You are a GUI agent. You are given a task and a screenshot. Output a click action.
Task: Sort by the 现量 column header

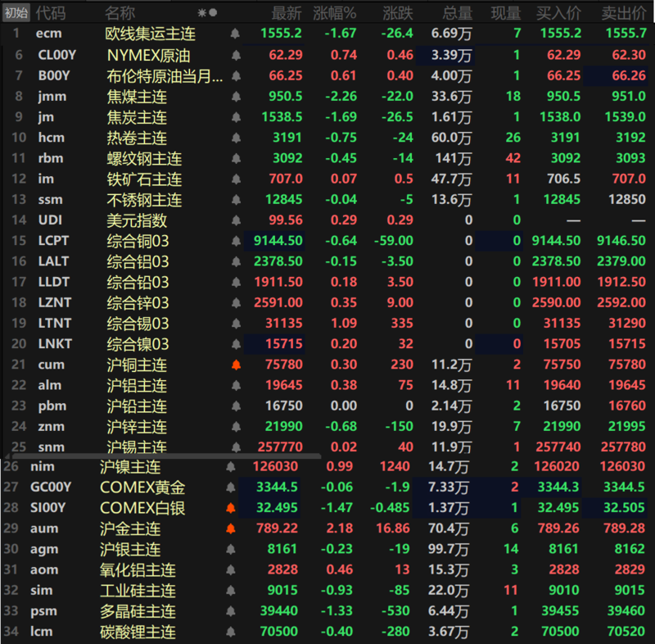(x=506, y=13)
